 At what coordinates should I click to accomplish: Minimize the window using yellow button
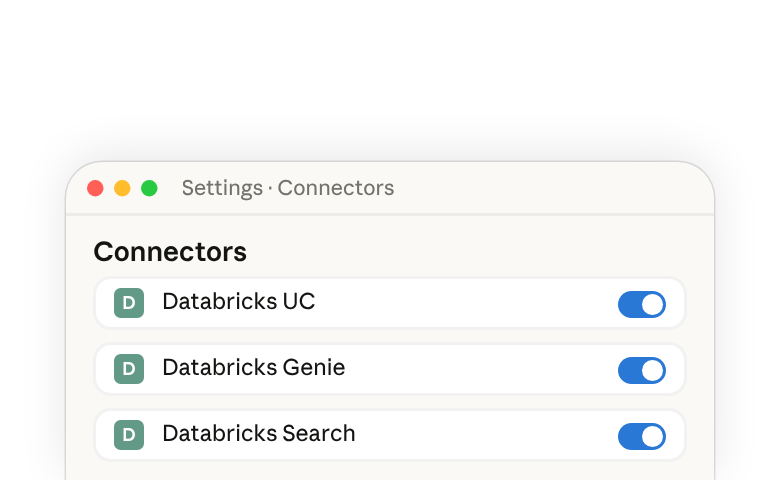click(122, 189)
